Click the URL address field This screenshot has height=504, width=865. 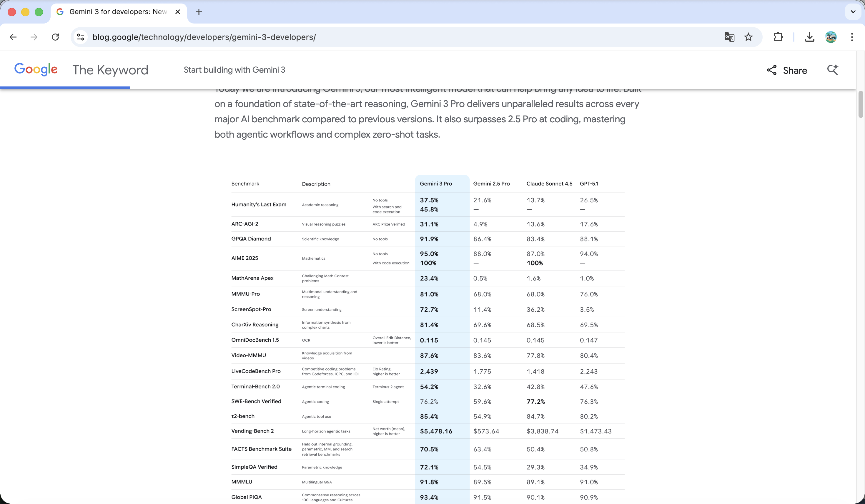(x=377, y=37)
